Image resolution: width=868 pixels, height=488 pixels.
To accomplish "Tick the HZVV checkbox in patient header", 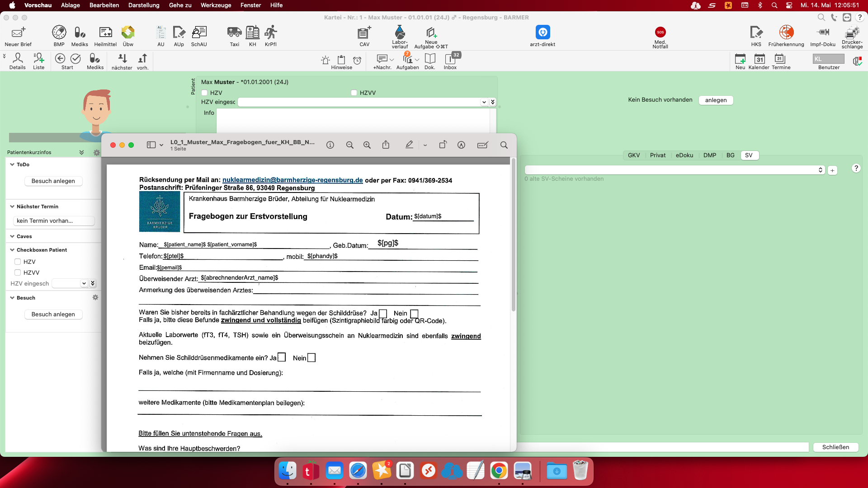I will pos(354,93).
